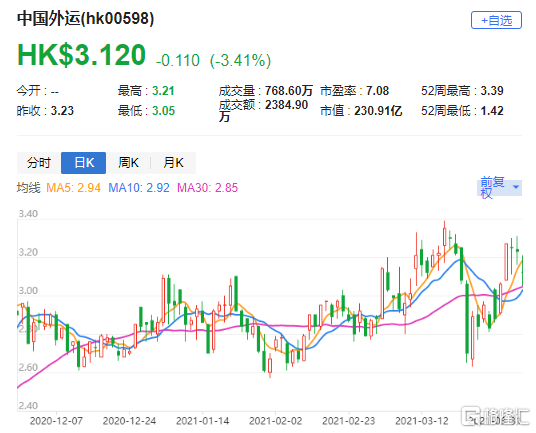Click the 2021-02-02 date axis label
The width and height of the screenshot is (536, 433).
pyautogui.click(x=276, y=421)
